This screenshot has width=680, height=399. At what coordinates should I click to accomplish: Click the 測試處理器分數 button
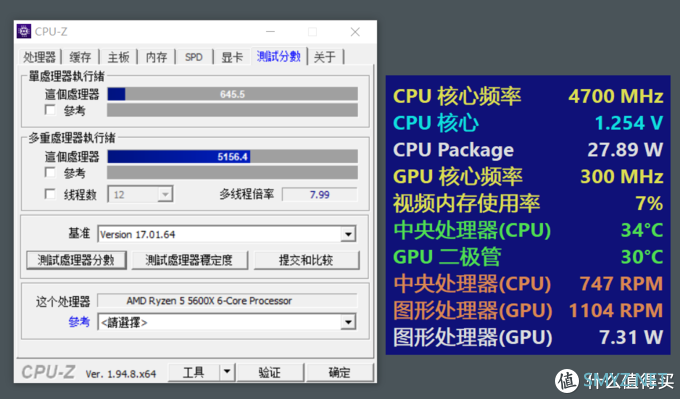pos(76,260)
